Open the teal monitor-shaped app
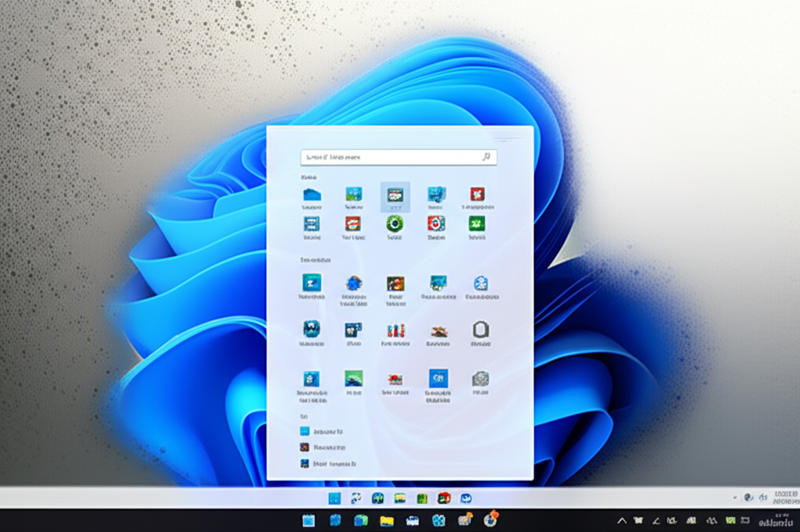Viewport: 800px width, 532px height. (x=438, y=282)
